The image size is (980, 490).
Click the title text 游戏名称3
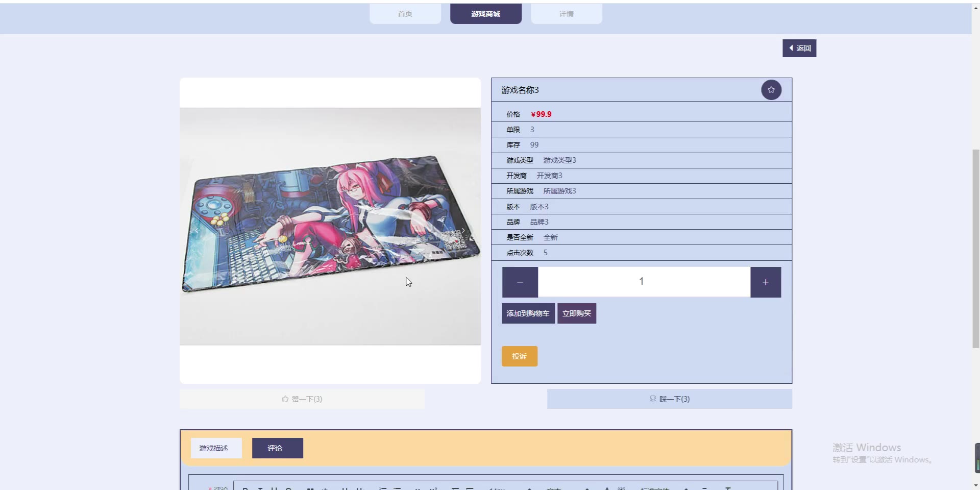[x=520, y=90]
